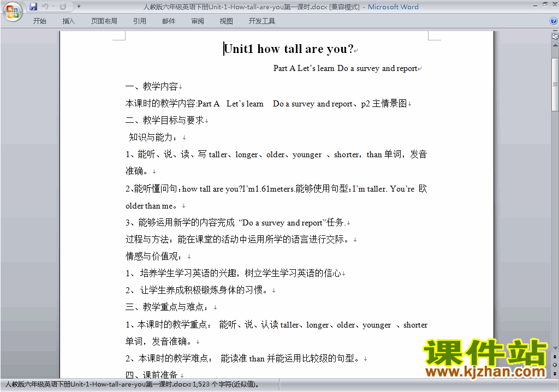Expand Customize Quick Access Toolbar dropdown

(79, 7)
